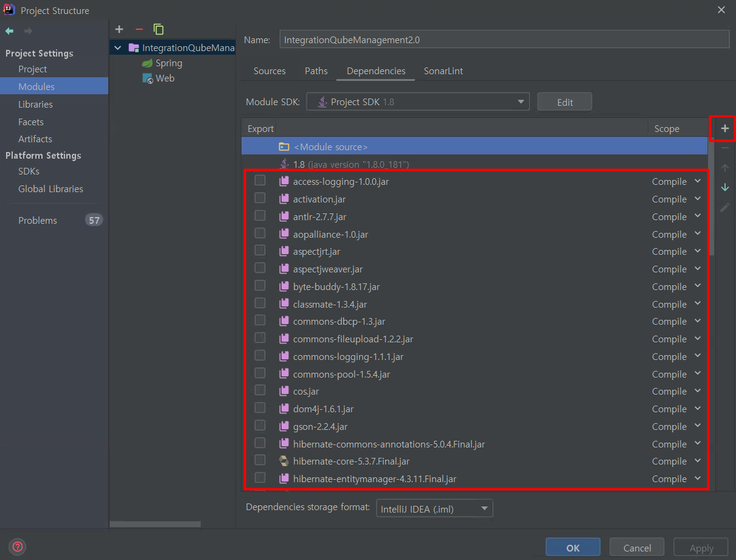
Task: Copy the selected module
Action: (x=159, y=29)
